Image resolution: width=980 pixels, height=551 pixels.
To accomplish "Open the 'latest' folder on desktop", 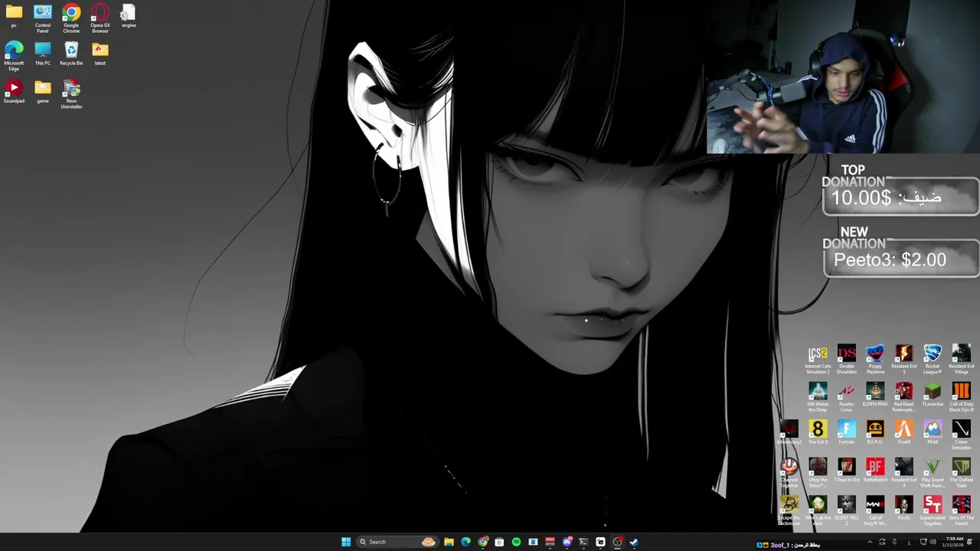I will click(100, 54).
